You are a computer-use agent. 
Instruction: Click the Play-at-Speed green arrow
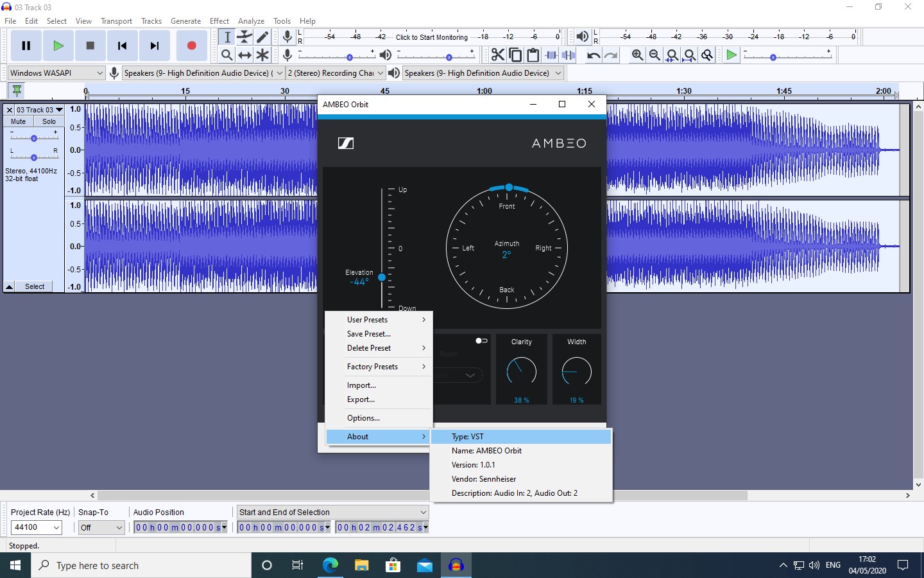pyautogui.click(x=732, y=55)
